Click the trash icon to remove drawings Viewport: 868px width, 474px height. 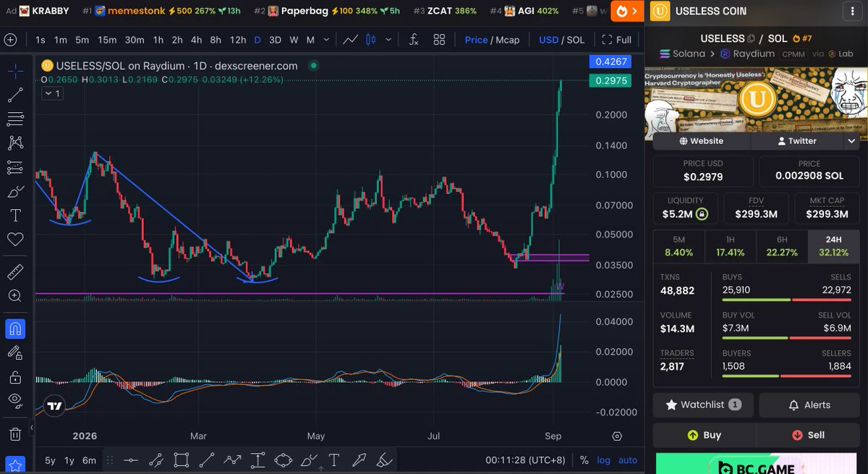coord(16,434)
